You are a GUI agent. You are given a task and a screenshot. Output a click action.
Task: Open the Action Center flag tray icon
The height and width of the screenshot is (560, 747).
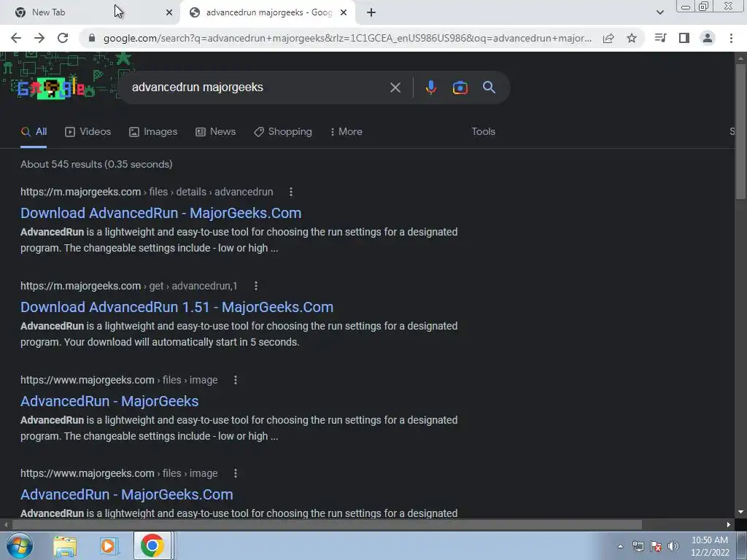pyautogui.click(x=656, y=546)
